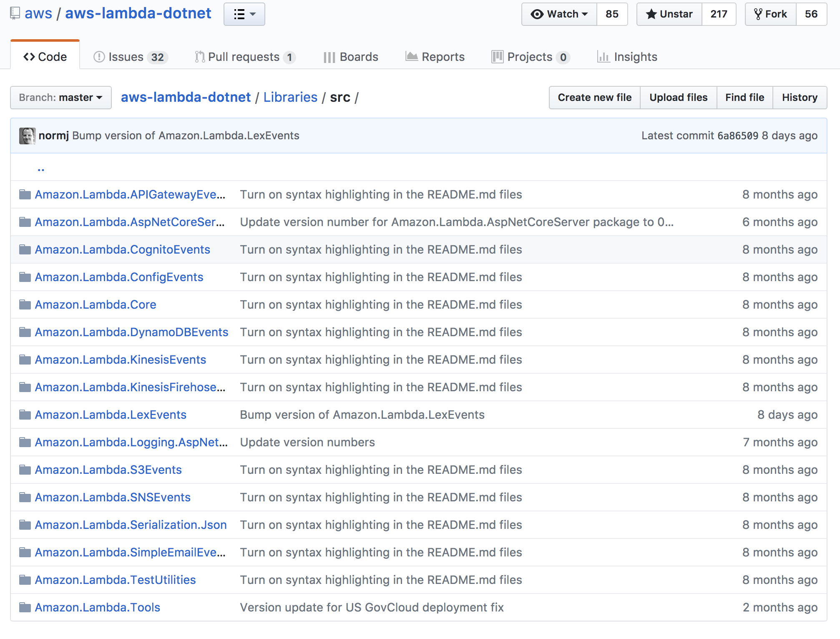Click folder icon of Amazon.Lambda.DynamoDBEvents
This screenshot has width=840, height=639.
pos(25,332)
